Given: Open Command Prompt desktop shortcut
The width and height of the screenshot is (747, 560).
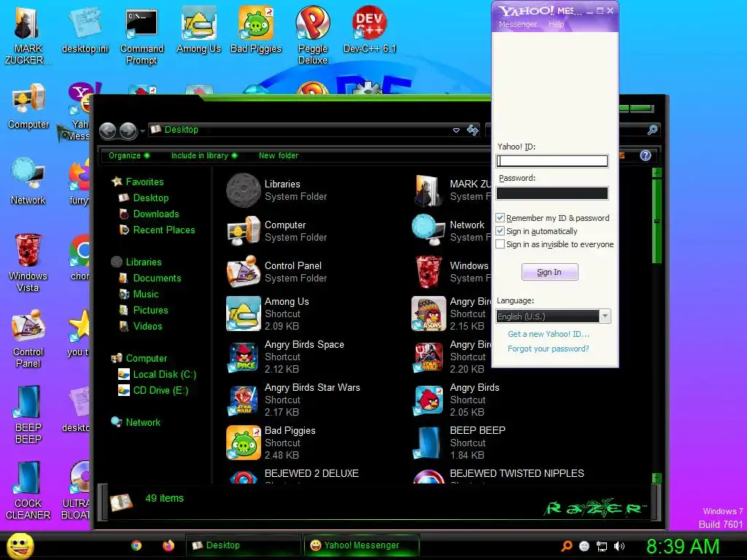Looking at the screenshot, I should [x=142, y=35].
